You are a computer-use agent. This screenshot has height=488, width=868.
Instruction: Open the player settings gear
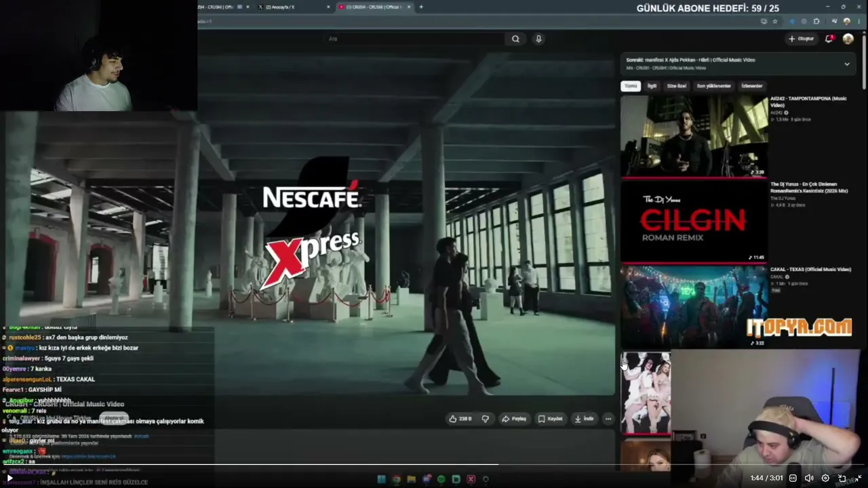tap(825, 478)
